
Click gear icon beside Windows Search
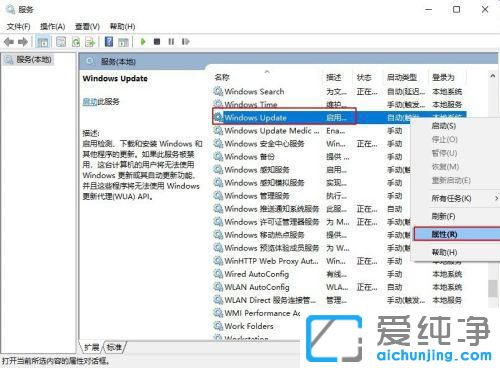pos(218,91)
